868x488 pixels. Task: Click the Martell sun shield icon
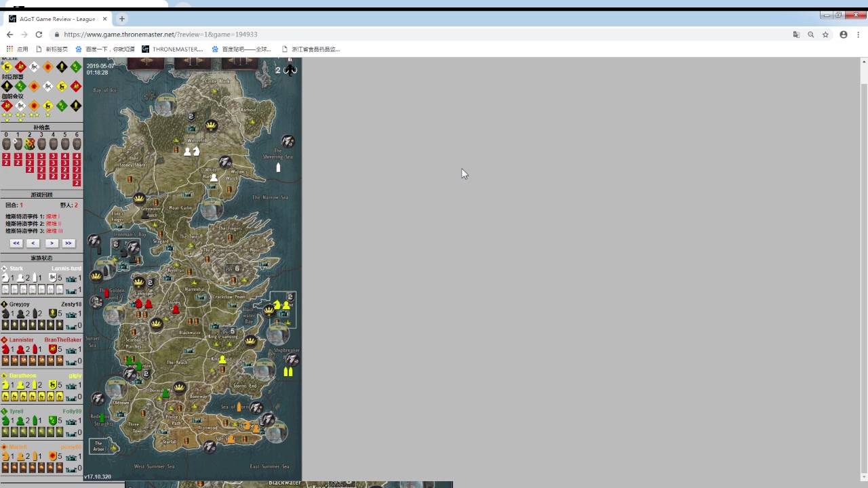point(52,456)
